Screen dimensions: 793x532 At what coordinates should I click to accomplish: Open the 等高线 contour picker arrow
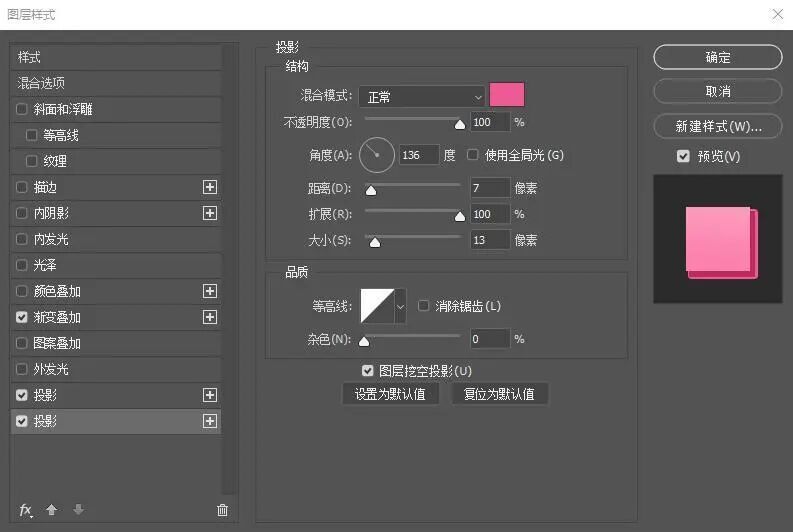point(400,306)
